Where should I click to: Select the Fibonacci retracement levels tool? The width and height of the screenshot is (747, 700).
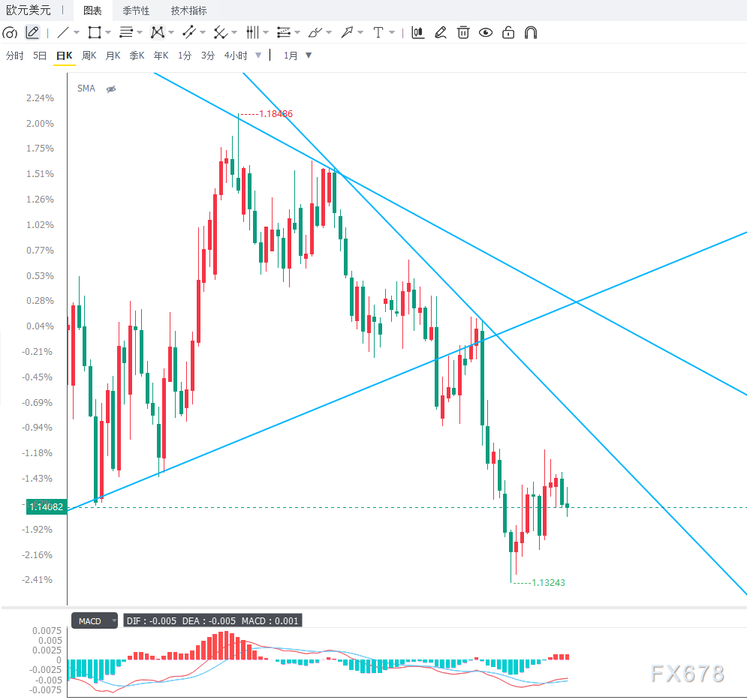284,32
